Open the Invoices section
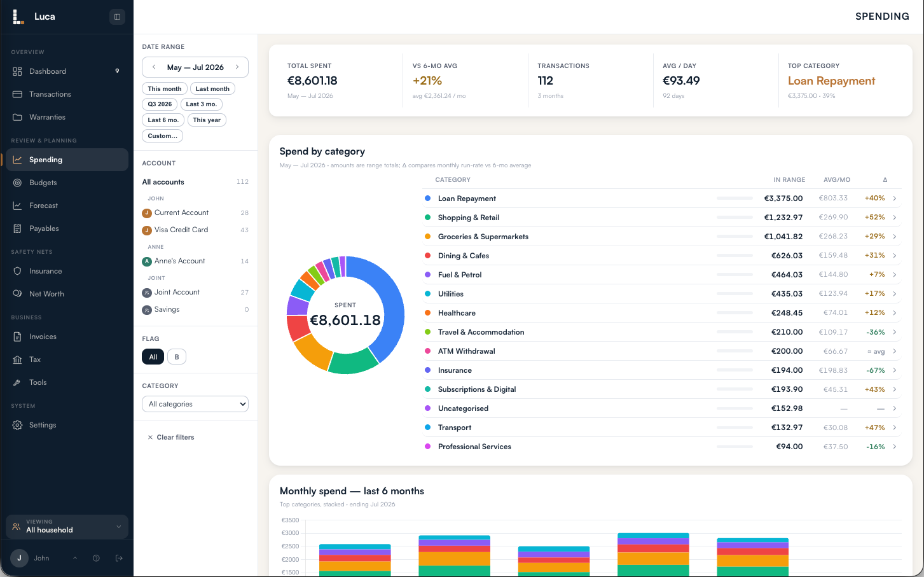 (67, 337)
